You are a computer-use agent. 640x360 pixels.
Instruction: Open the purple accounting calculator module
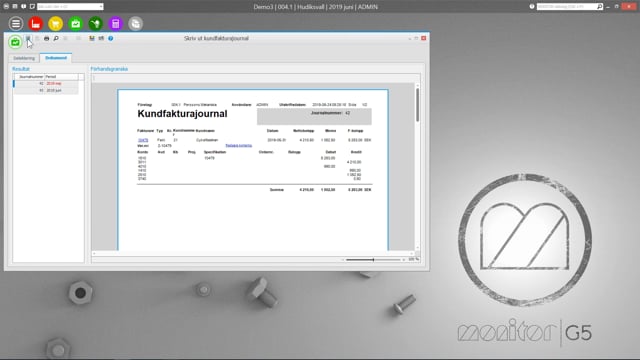(116, 24)
